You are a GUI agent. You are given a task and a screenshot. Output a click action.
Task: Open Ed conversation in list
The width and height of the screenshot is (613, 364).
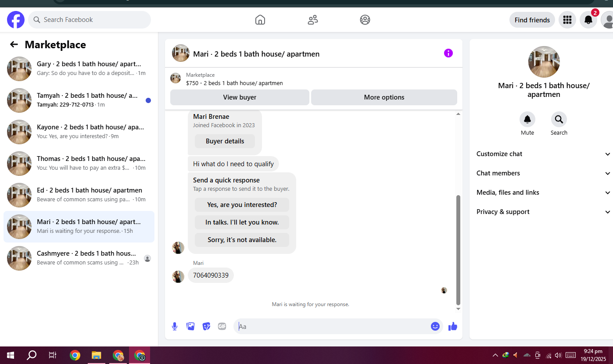pos(79,195)
